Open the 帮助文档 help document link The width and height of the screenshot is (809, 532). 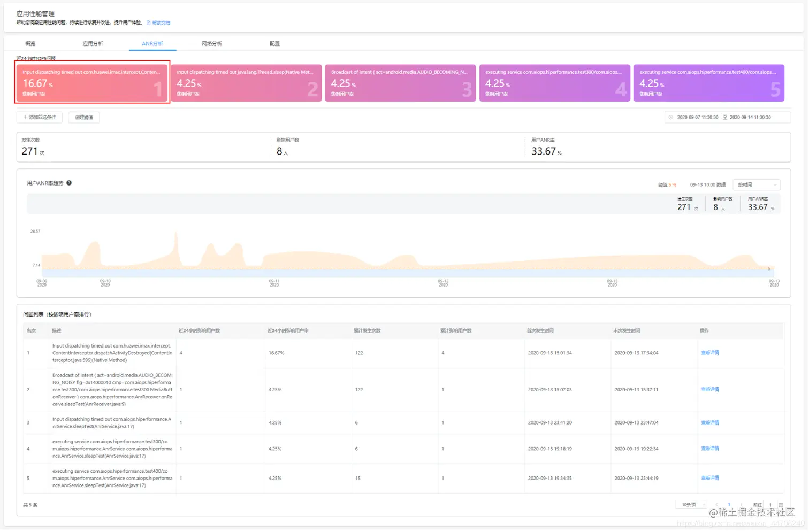pyautogui.click(x=159, y=22)
